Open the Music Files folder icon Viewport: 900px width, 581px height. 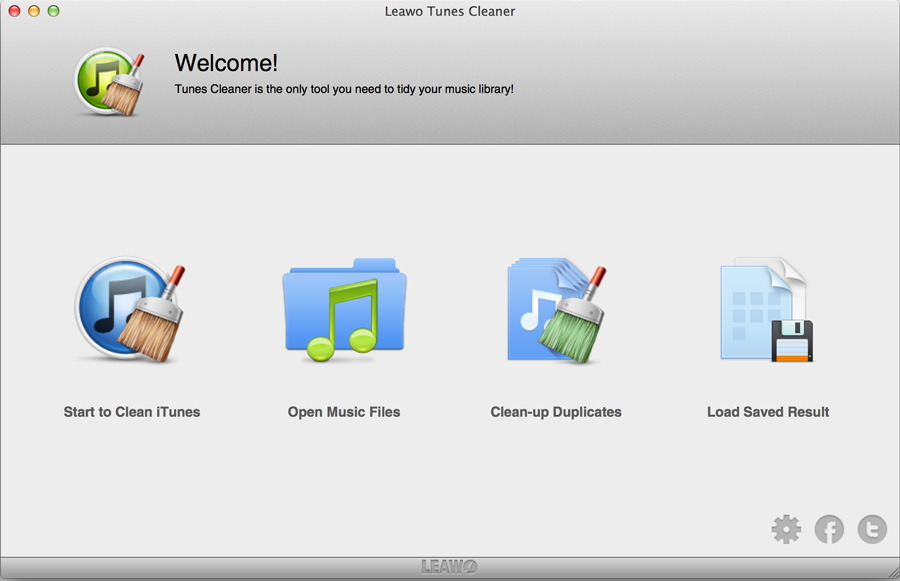[344, 310]
